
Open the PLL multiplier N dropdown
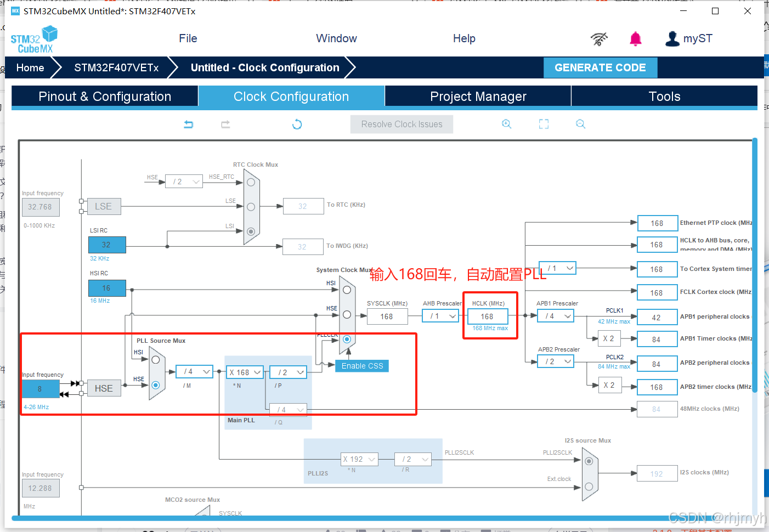[245, 372]
